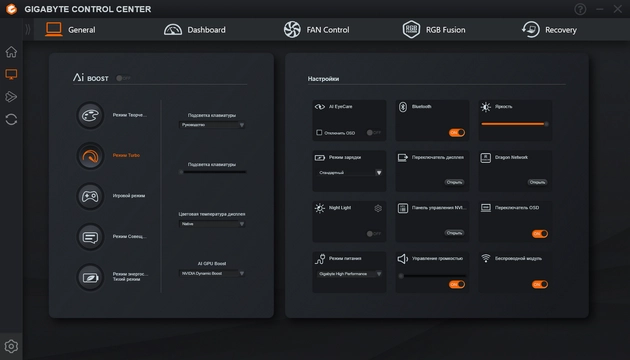630x360 pixels.
Task: Click the Режим зарядки battery icon
Action: click(320, 158)
